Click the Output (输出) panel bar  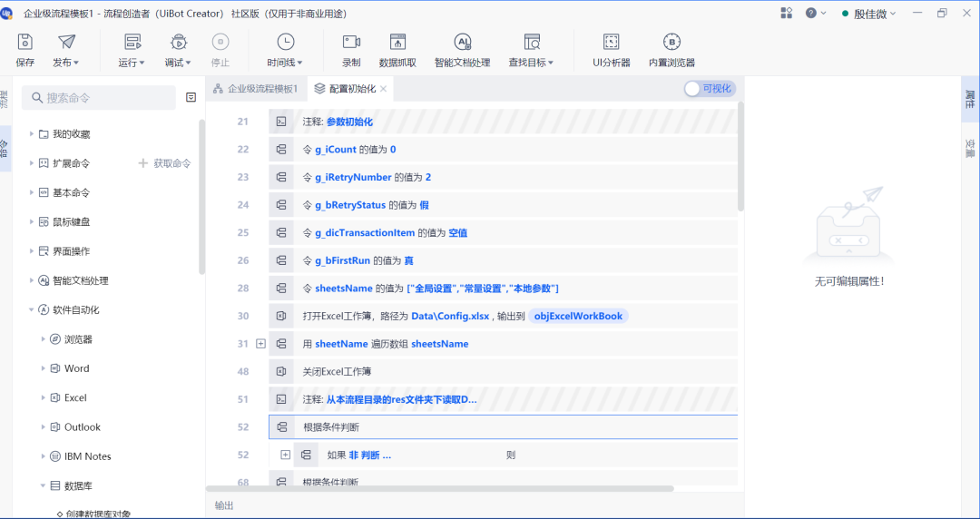[x=475, y=505]
